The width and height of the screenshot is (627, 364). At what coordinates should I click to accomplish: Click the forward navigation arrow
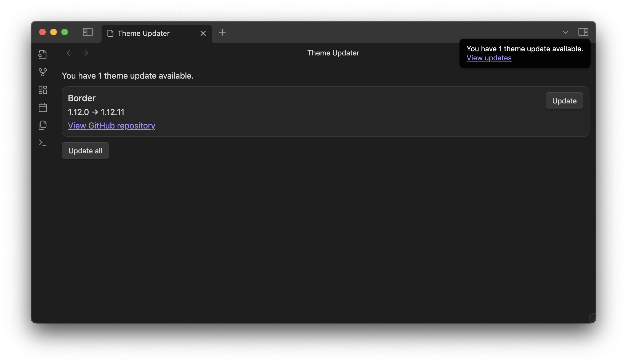85,53
